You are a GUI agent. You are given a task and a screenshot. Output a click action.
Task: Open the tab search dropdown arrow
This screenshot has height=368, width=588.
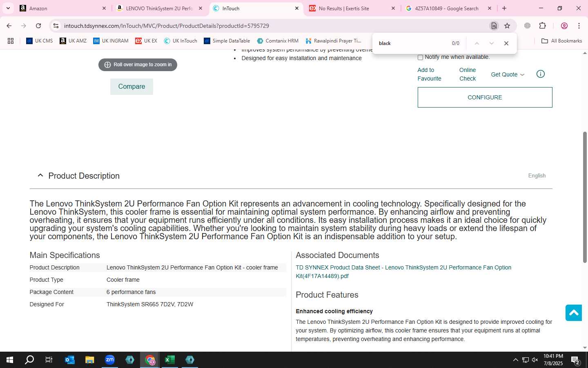tap(8, 8)
